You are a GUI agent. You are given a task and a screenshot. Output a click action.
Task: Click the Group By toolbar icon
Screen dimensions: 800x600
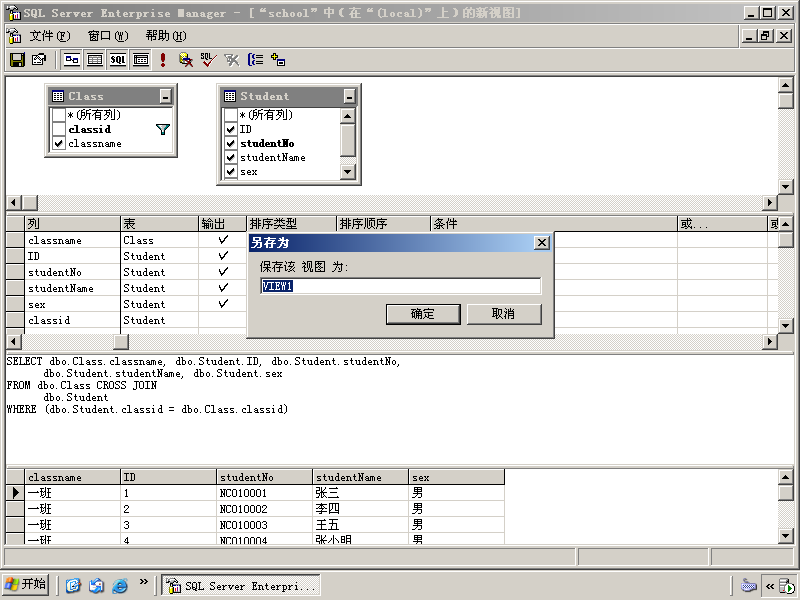coord(255,60)
